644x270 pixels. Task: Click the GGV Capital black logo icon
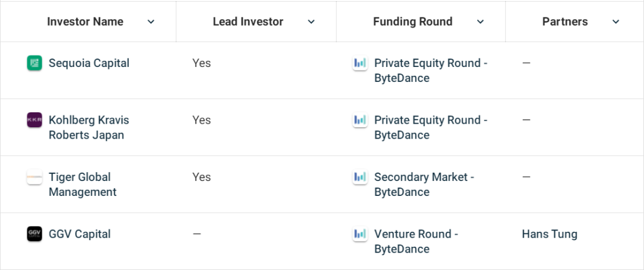tap(35, 234)
